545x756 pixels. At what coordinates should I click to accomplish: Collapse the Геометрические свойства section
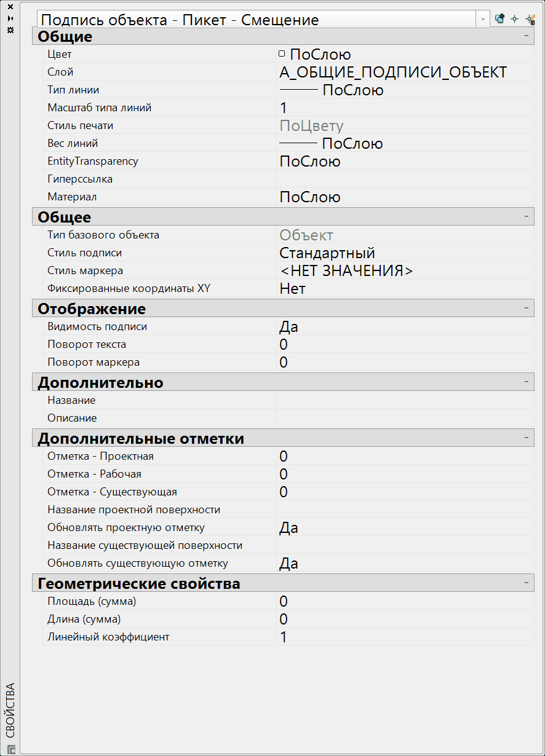tap(527, 583)
